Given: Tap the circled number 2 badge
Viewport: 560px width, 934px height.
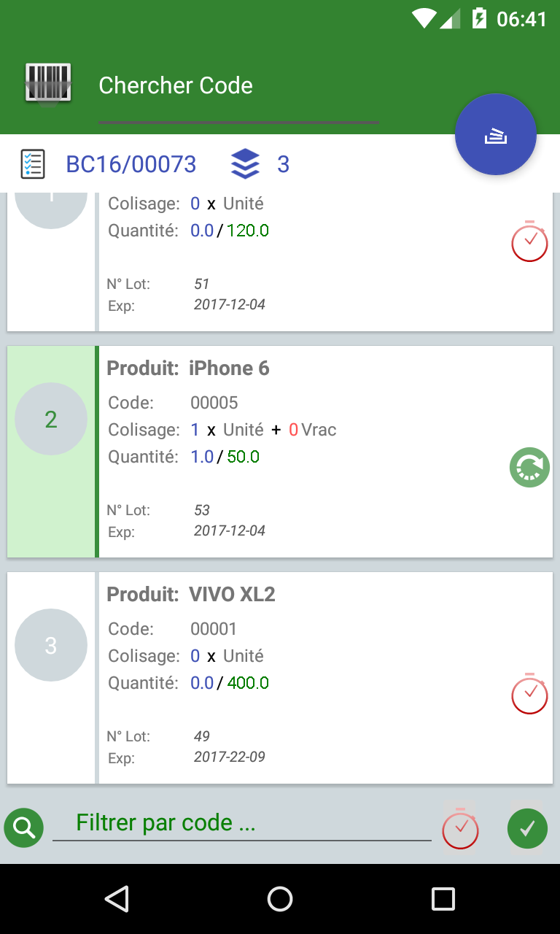Looking at the screenshot, I should click(51, 419).
